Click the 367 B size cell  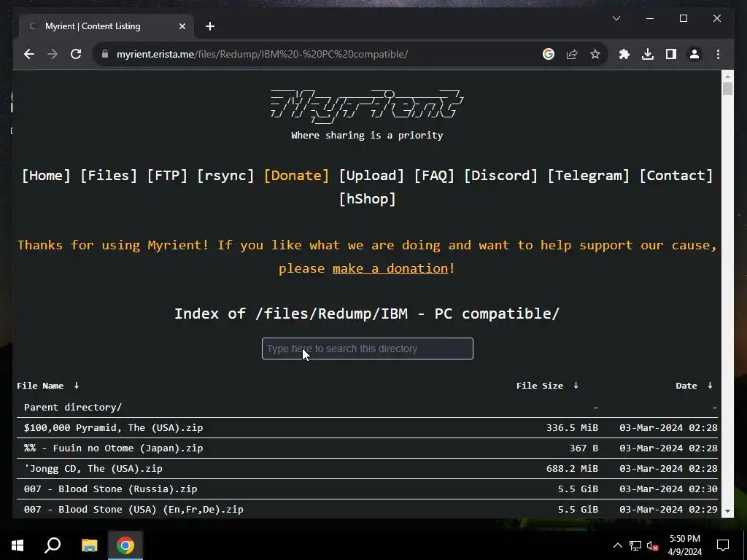pos(584,448)
